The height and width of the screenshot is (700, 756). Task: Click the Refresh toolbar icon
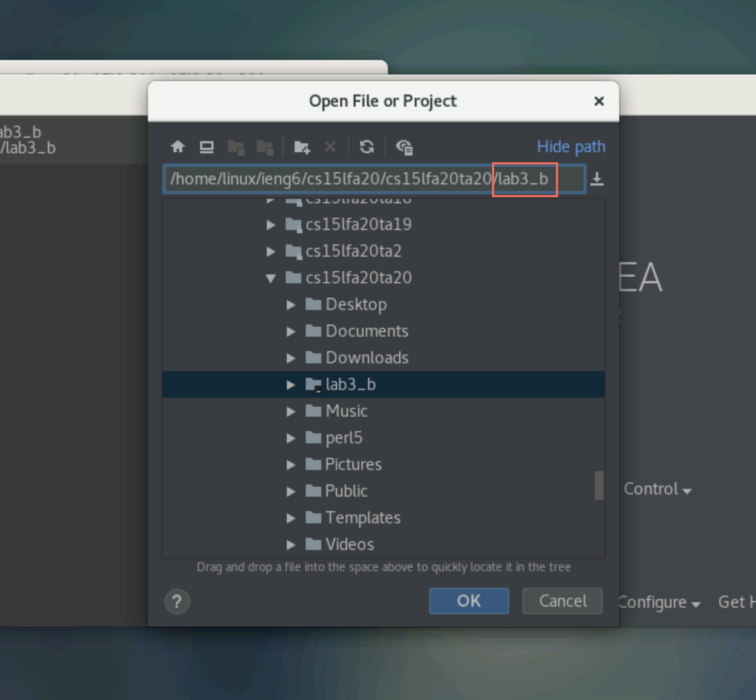pyautogui.click(x=366, y=147)
